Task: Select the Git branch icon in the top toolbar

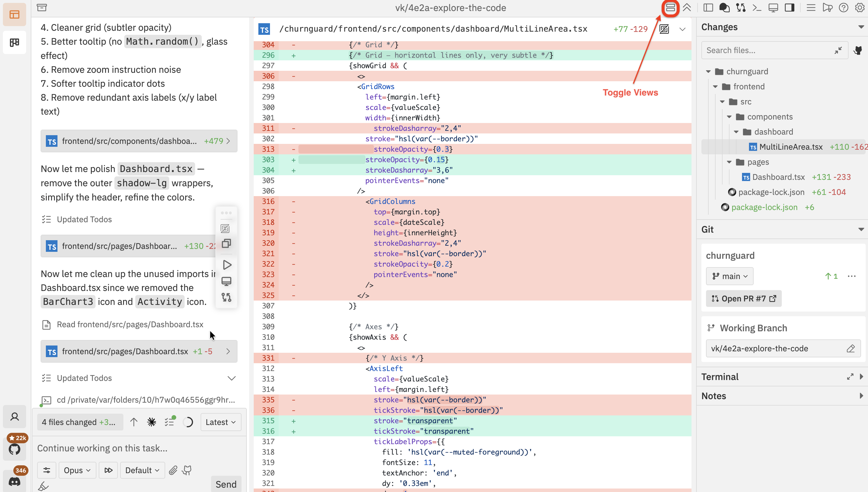Action: (741, 8)
